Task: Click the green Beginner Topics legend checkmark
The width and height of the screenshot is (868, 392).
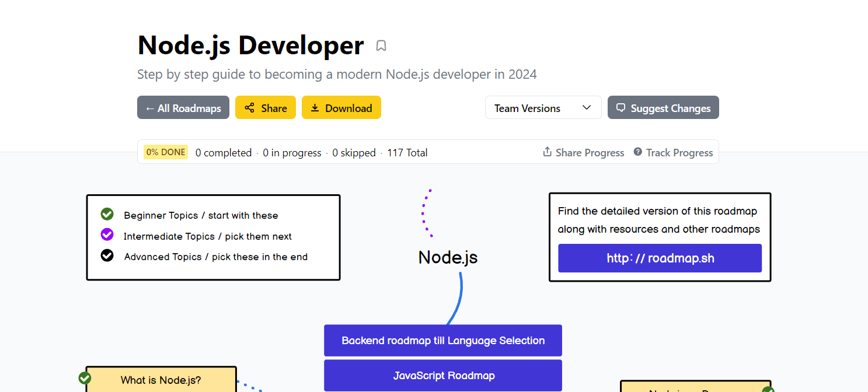Action: [107, 214]
